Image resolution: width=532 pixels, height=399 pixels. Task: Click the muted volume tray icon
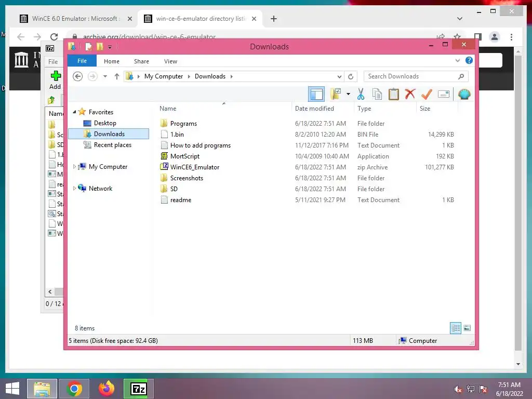click(x=458, y=389)
